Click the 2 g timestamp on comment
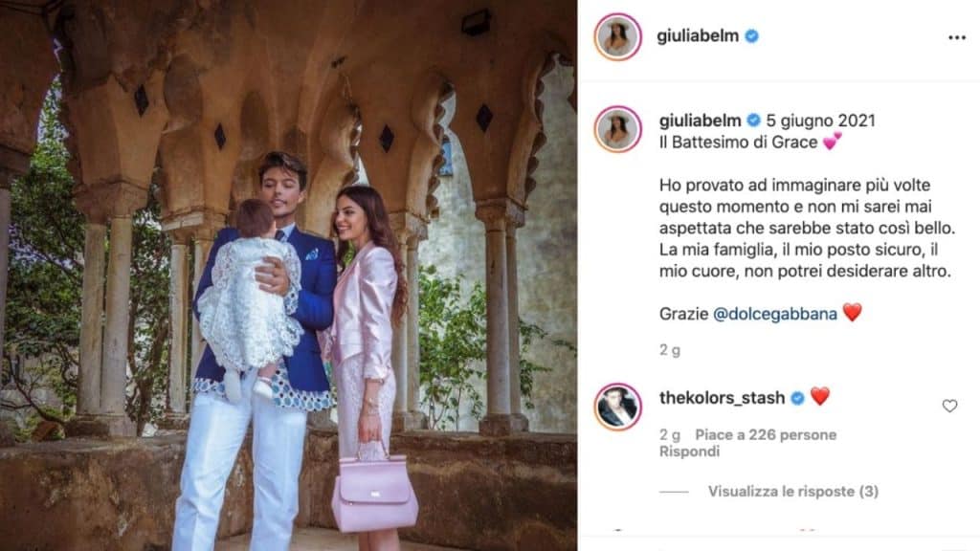 click(x=669, y=435)
